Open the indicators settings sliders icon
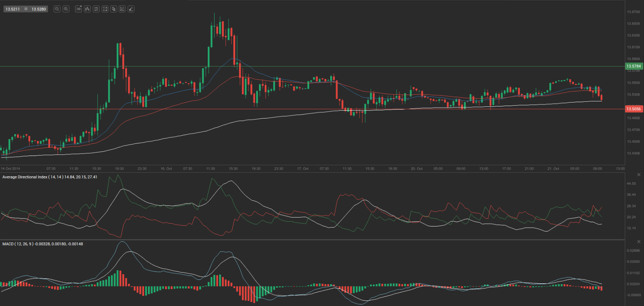Image resolution: width=644 pixels, height=306 pixels. click(96, 9)
